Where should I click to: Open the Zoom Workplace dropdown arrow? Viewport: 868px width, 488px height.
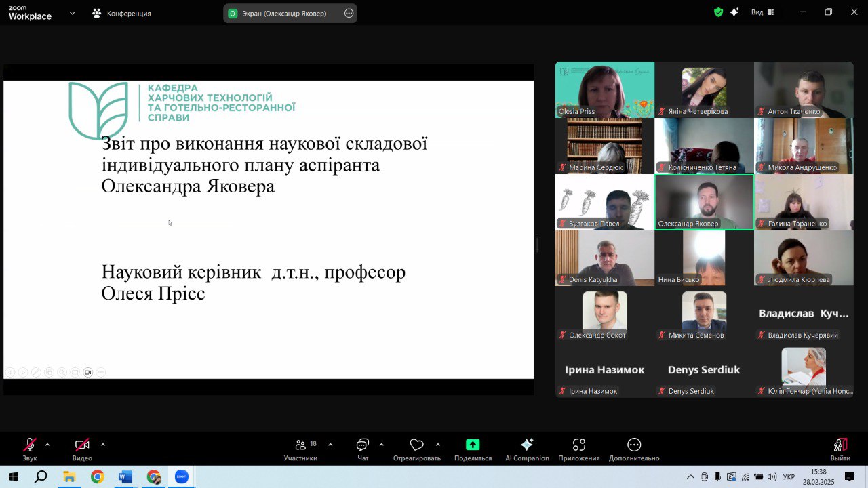tap(72, 13)
